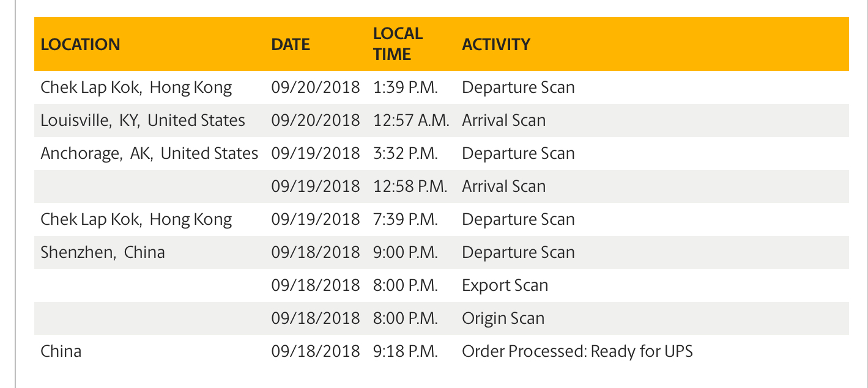Click the 3:32 P.M. time cell
868x388 pixels.
point(405,153)
